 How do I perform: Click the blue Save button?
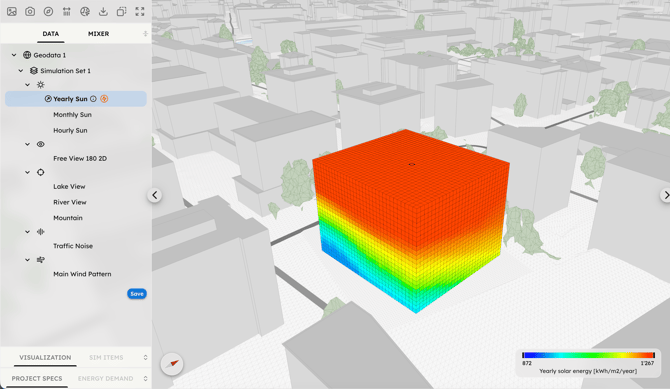pos(137,294)
